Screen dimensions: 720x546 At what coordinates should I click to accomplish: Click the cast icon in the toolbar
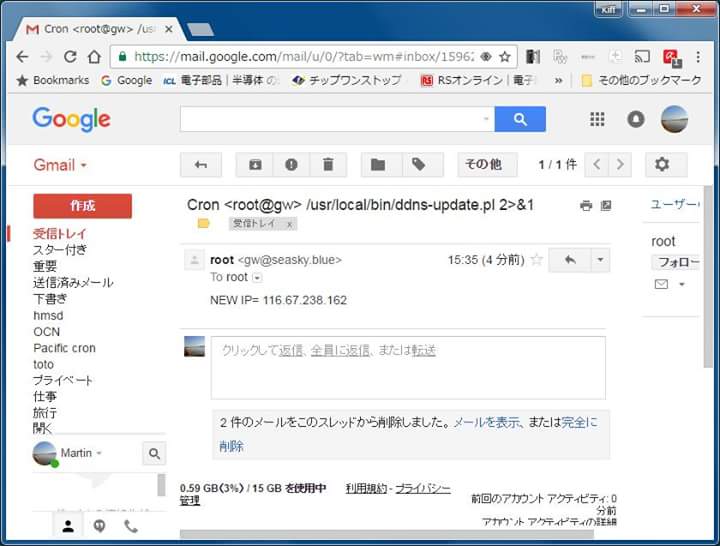642,57
